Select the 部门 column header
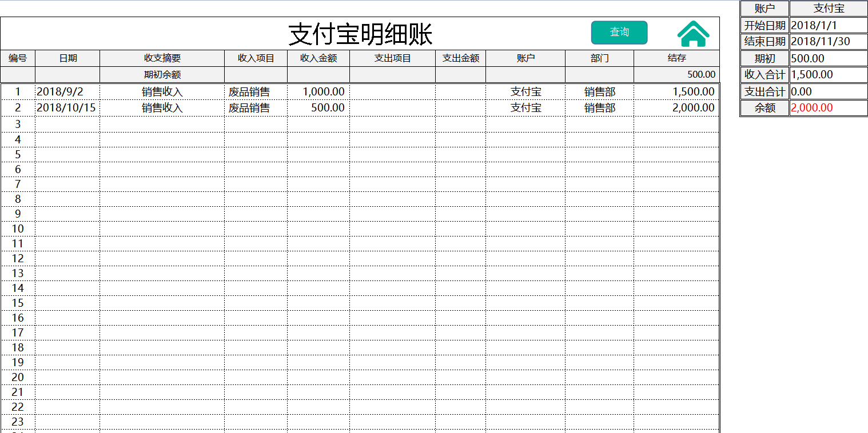The width and height of the screenshot is (868, 433). 599,58
